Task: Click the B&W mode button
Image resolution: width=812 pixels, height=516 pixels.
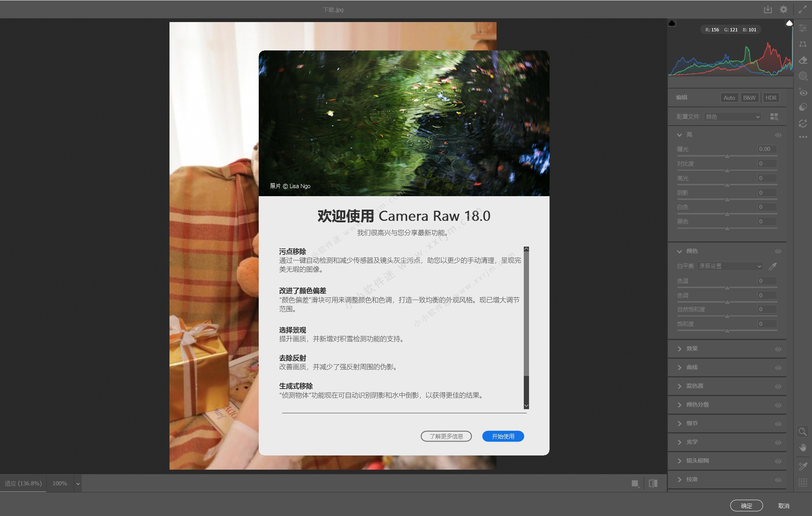Action: point(749,98)
